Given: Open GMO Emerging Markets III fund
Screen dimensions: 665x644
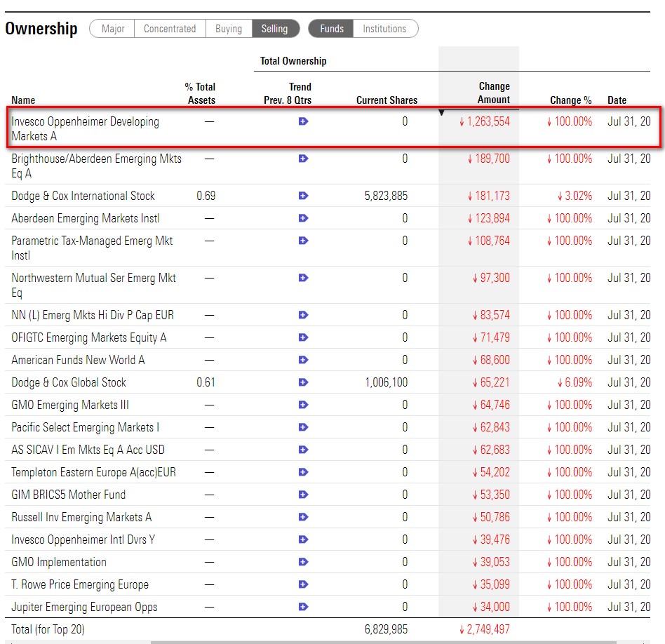Looking at the screenshot, I should coord(70,405).
